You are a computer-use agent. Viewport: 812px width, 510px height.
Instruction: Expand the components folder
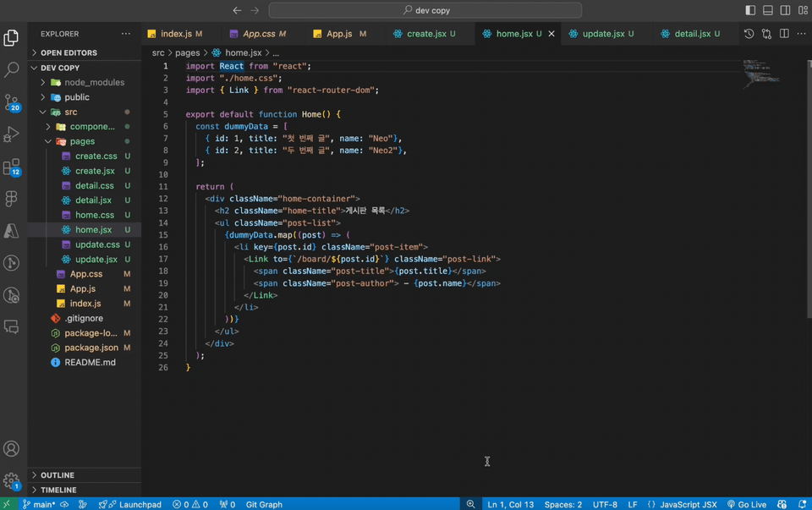pos(85,127)
